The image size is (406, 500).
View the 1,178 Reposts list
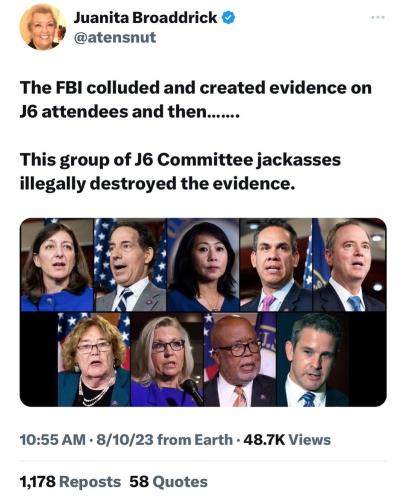tap(70, 482)
